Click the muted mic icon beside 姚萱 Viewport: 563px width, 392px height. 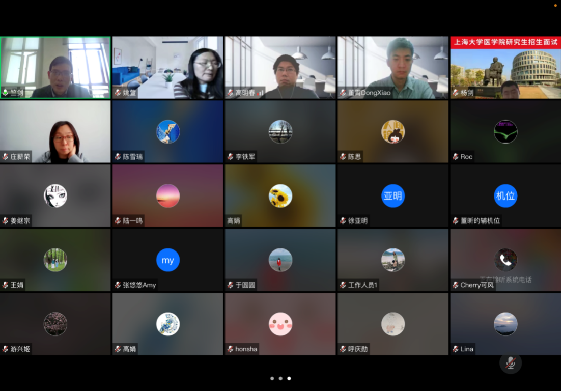tap(118, 93)
